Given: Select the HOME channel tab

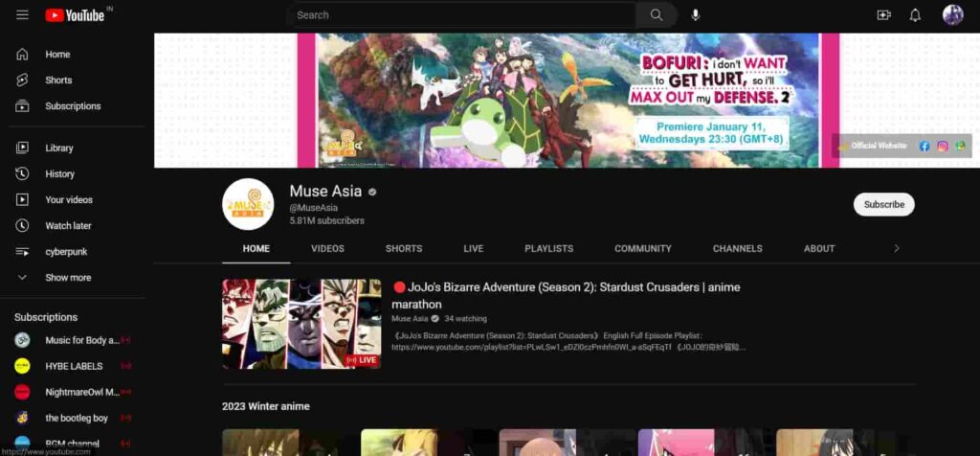Looking at the screenshot, I should click(x=256, y=248).
